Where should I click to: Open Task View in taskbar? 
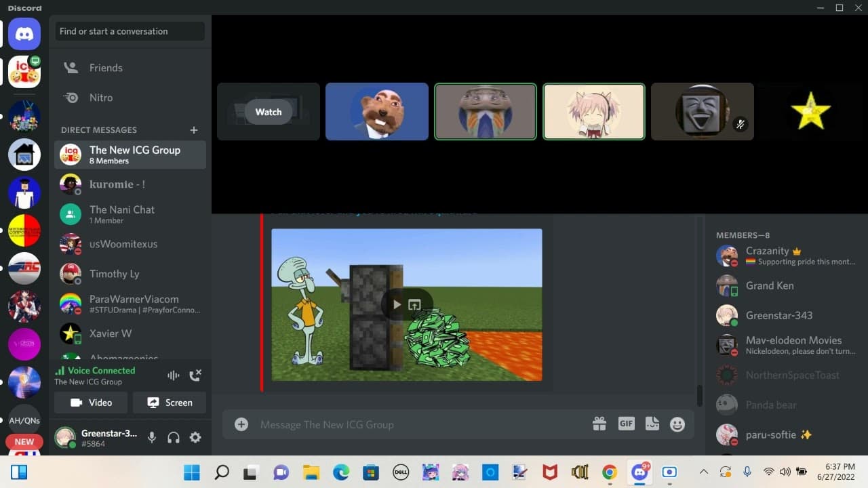[252, 472]
